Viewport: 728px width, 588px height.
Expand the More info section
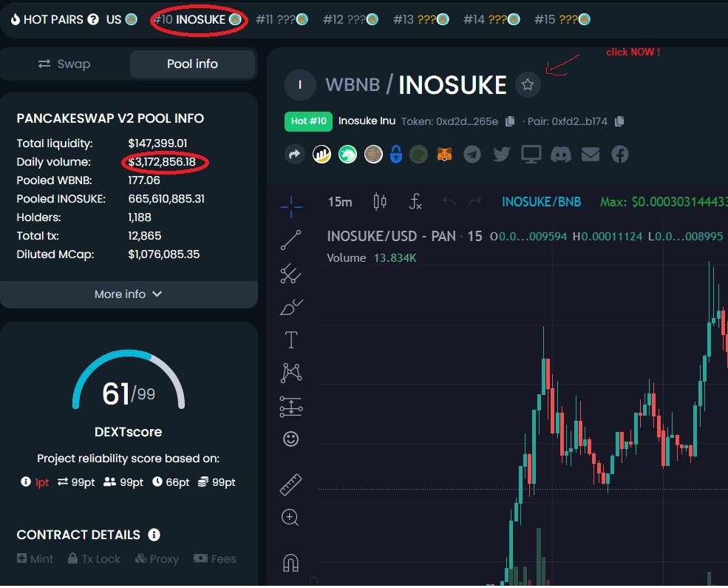coord(129,294)
